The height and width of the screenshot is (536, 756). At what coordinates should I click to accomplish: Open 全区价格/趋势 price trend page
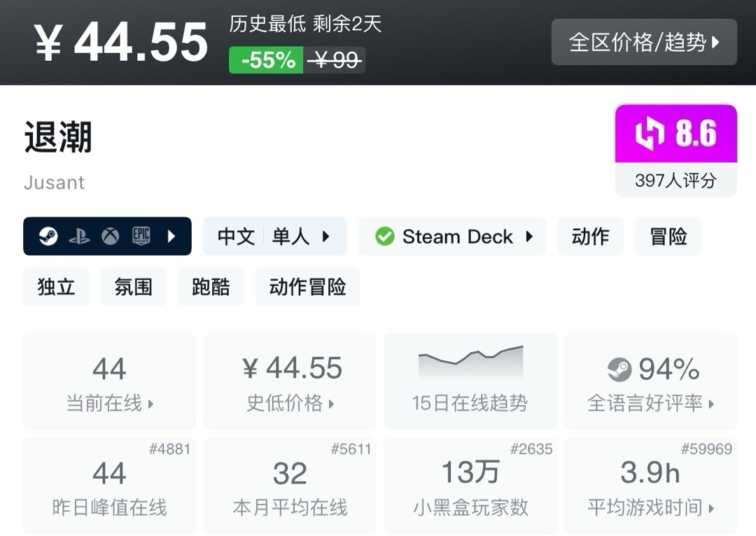tap(644, 42)
